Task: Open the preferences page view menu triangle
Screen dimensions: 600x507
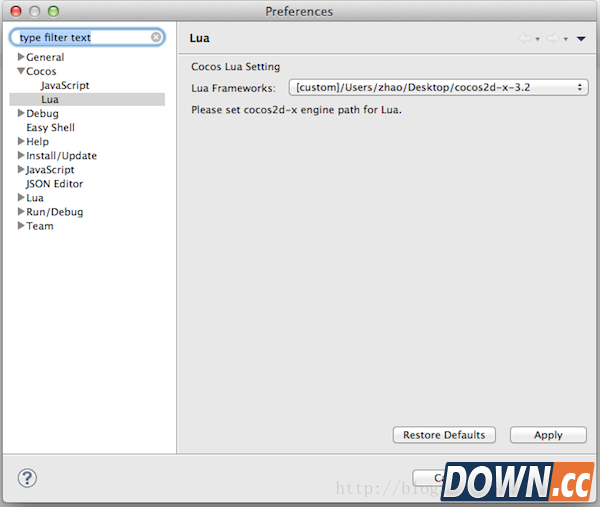Action: 581,39
